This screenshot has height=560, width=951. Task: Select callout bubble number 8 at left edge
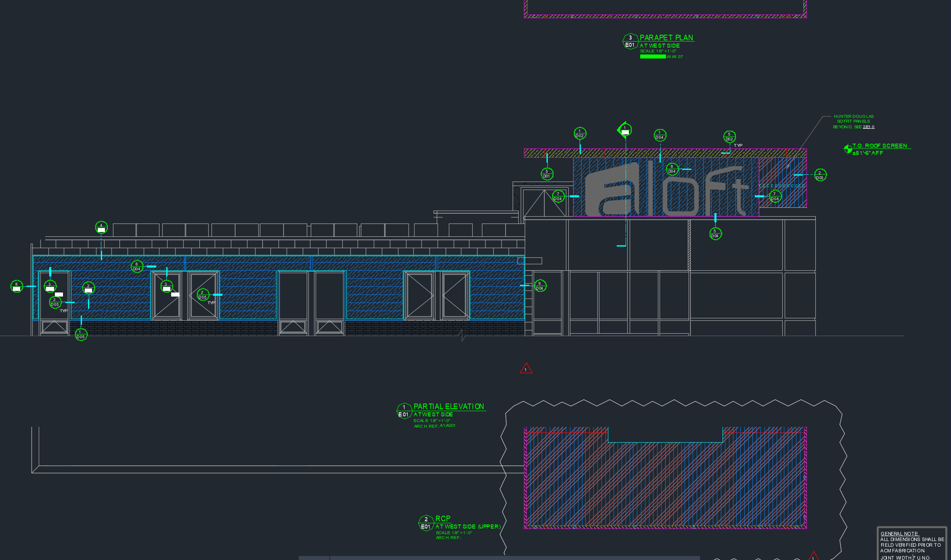[x=17, y=286]
